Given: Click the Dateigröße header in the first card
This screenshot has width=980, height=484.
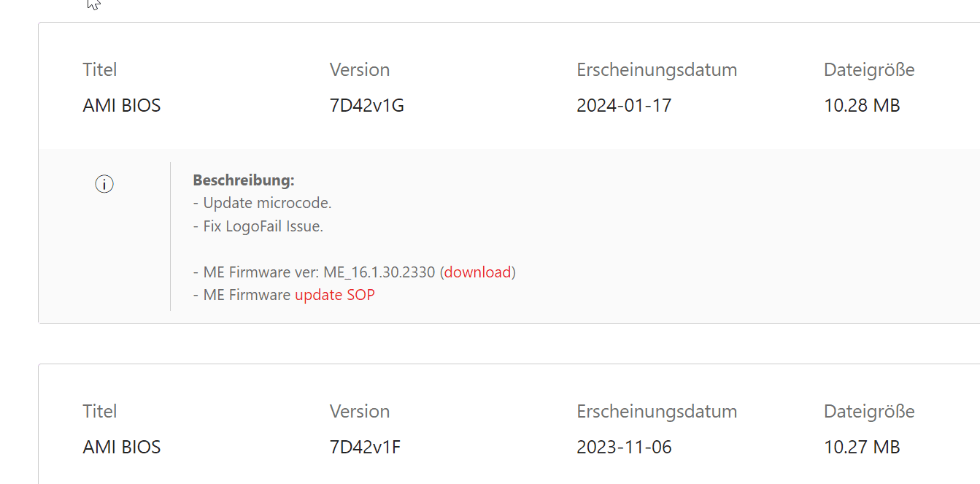Looking at the screenshot, I should [869, 70].
